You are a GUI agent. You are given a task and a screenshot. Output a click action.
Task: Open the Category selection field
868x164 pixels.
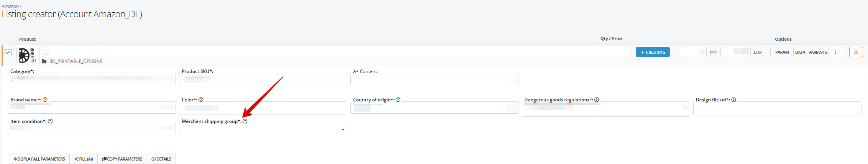coord(92,79)
